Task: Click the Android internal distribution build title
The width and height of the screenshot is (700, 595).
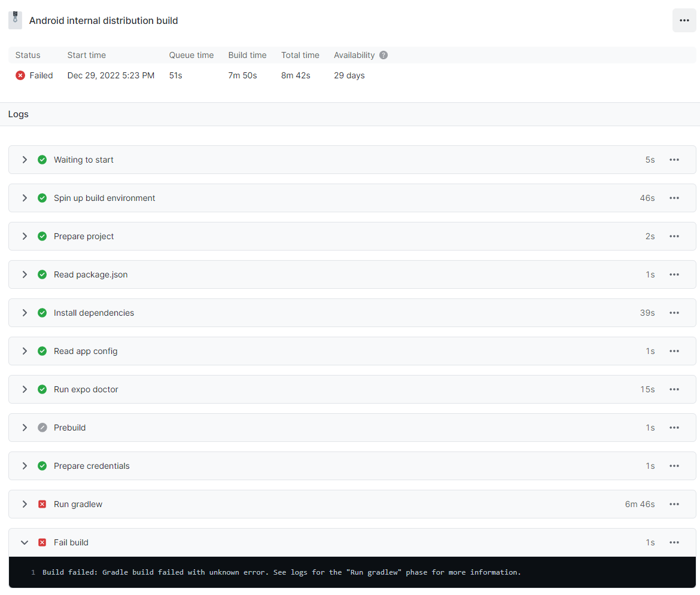Action: point(104,20)
